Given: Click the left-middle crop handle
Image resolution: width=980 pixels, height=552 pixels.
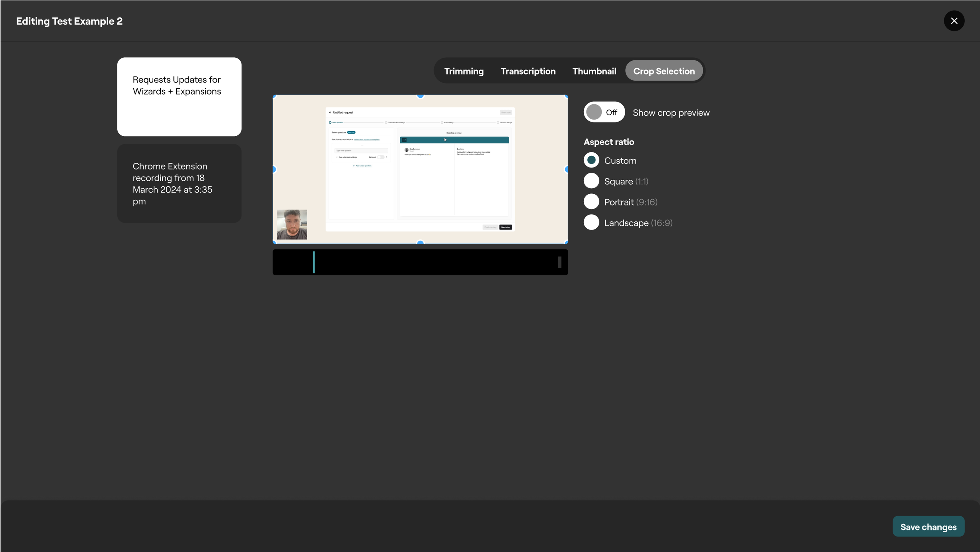Looking at the screenshot, I should tap(274, 169).
